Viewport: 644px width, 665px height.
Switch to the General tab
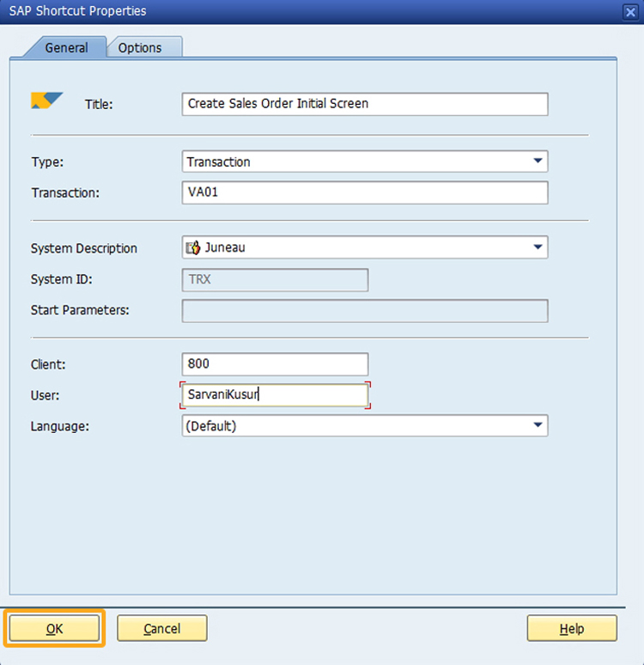66,48
